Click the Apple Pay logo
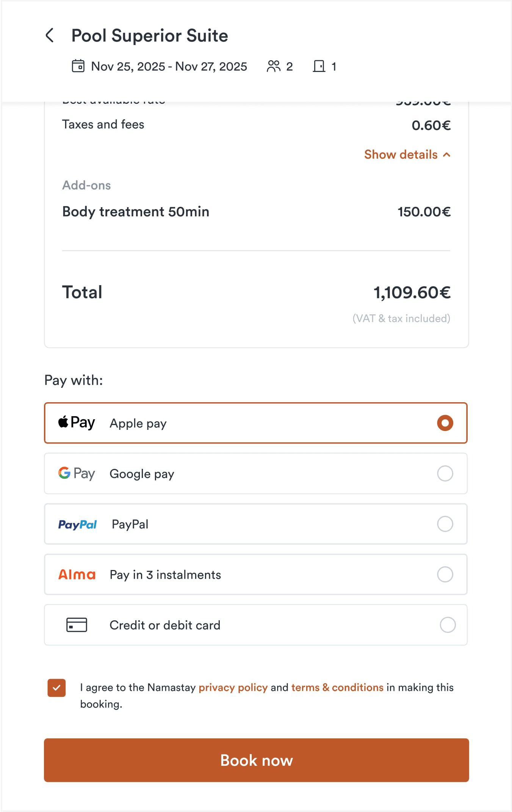This screenshot has height=812, width=512. 77,423
